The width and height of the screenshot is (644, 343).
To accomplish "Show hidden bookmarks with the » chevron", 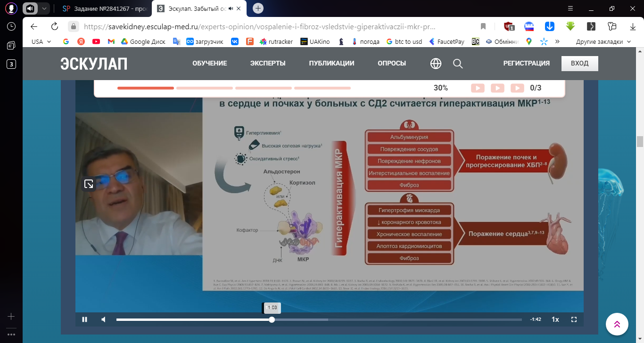I will pos(557,41).
